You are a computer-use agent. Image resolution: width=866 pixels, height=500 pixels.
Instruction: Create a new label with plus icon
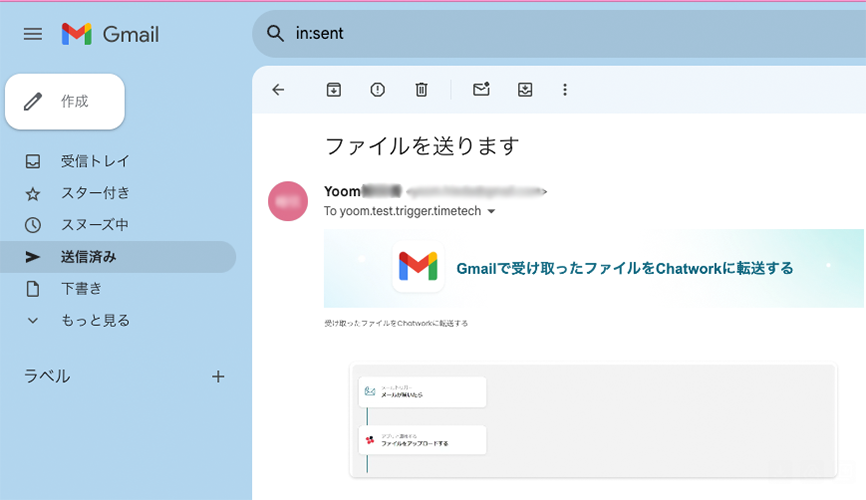point(218,377)
